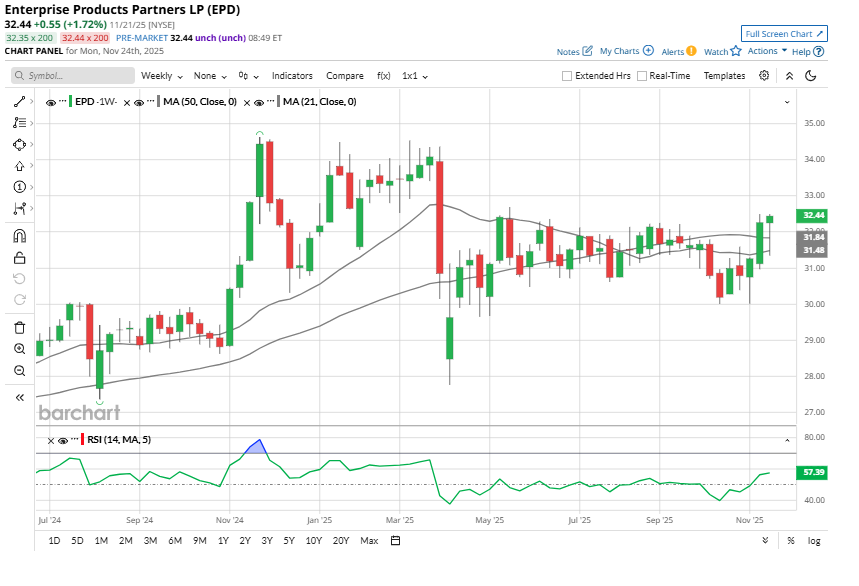Viewport: 859px width, 586px height.
Task: Select the 6M time range
Action: 175,541
